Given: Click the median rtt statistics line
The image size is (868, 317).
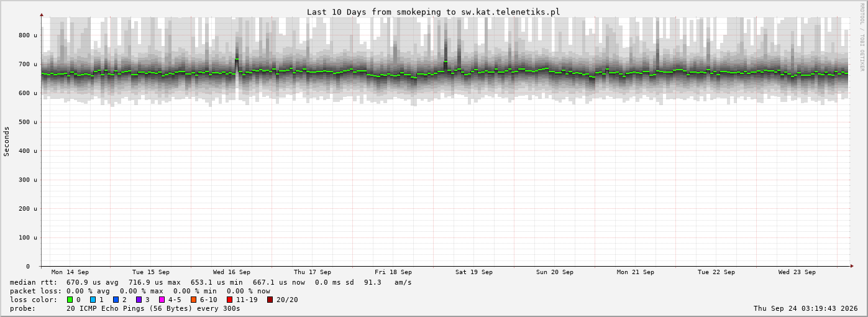Looking at the screenshot, I should point(211,282).
